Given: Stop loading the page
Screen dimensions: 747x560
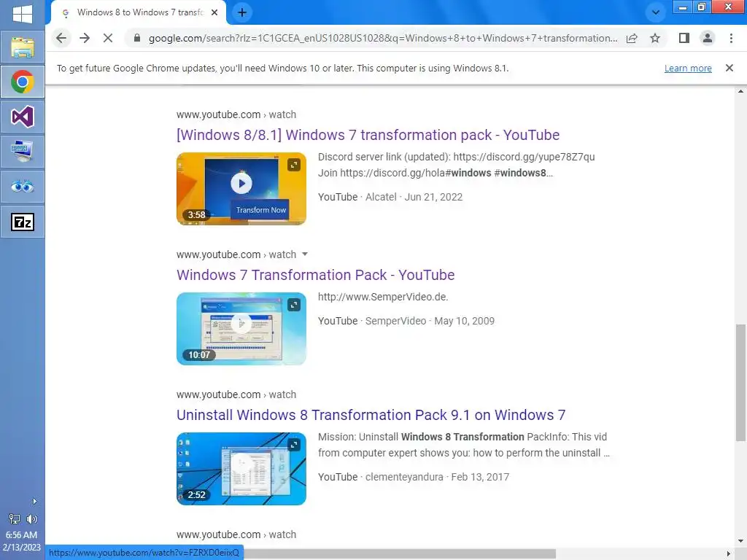Looking at the screenshot, I should [108, 38].
